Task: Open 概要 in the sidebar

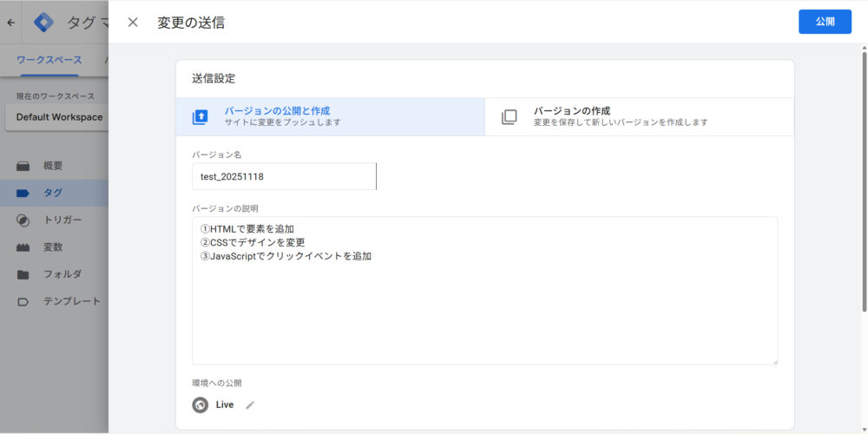Action: click(x=53, y=166)
